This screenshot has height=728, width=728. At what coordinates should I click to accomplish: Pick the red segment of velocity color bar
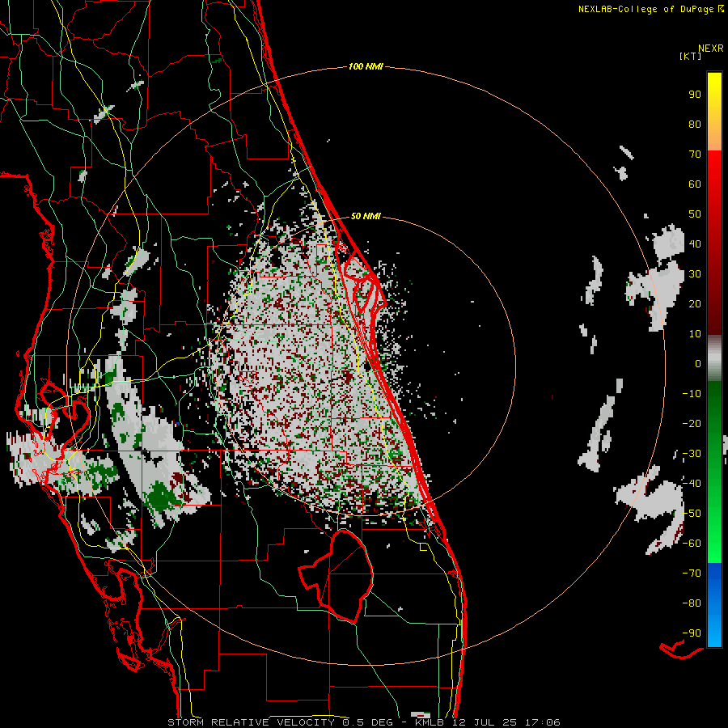[714, 243]
